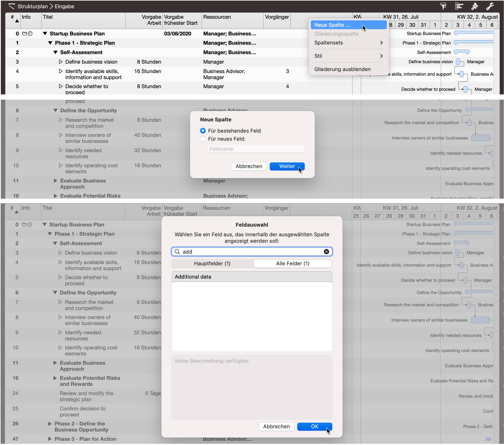Image resolution: width=504 pixels, height=445 pixels.
Task: Click the wrench settings icon
Action: 490,6
